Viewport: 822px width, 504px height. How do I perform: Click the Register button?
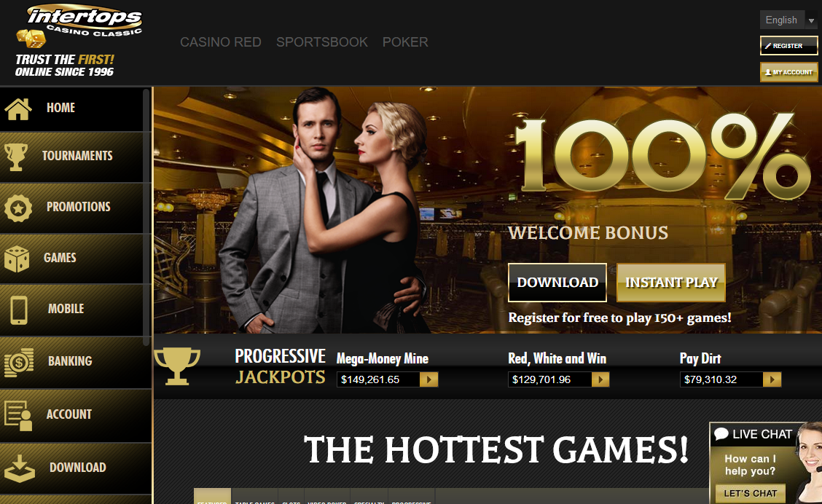(789, 46)
